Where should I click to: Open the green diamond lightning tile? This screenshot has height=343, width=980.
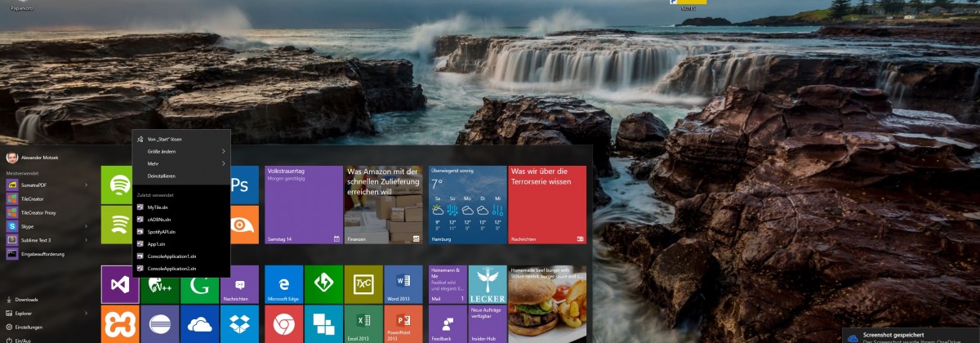(x=324, y=284)
